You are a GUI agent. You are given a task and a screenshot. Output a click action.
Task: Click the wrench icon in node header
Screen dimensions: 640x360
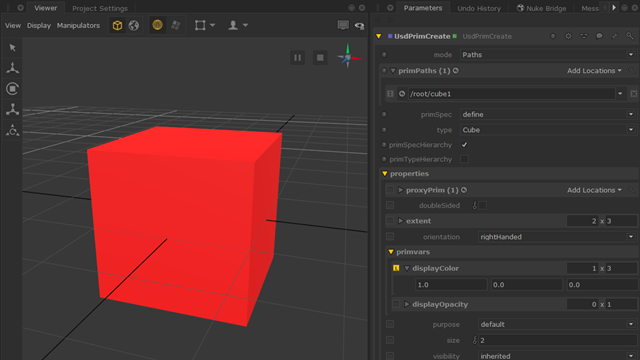pyautogui.click(x=615, y=36)
